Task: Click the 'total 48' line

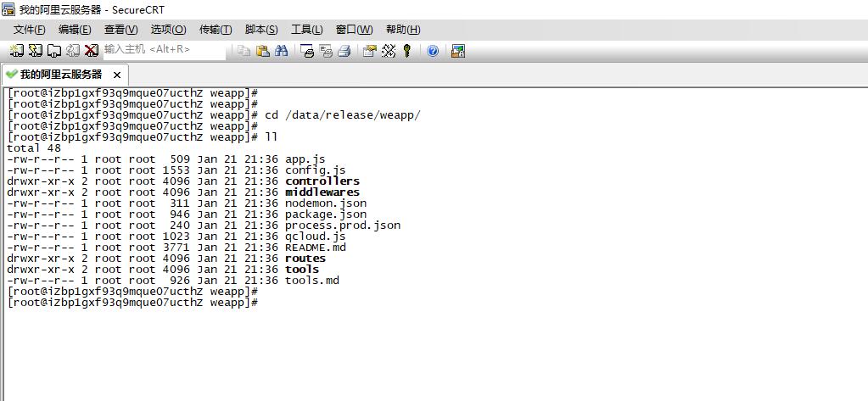Action: click(34, 148)
